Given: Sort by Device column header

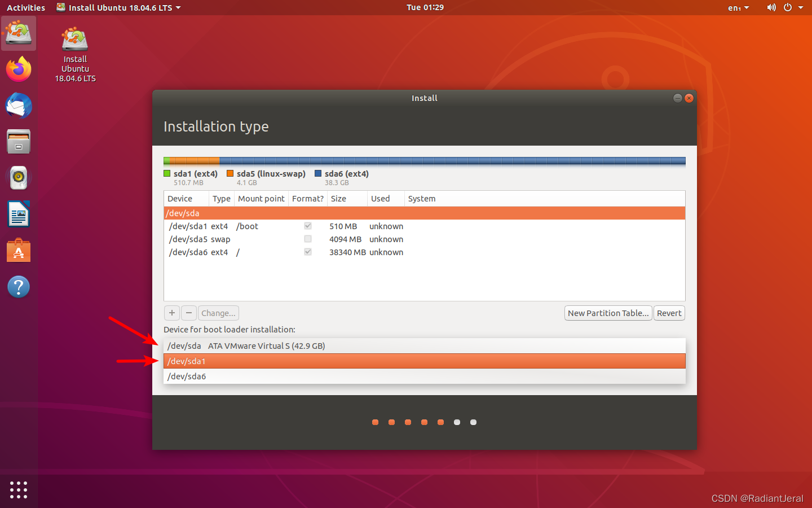Looking at the screenshot, I should coord(187,199).
